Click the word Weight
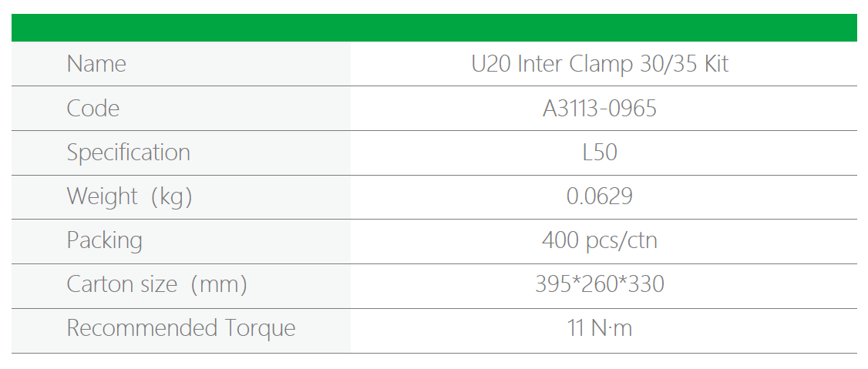This screenshot has height=369, width=868. pyautogui.click(x=103, y=197)
